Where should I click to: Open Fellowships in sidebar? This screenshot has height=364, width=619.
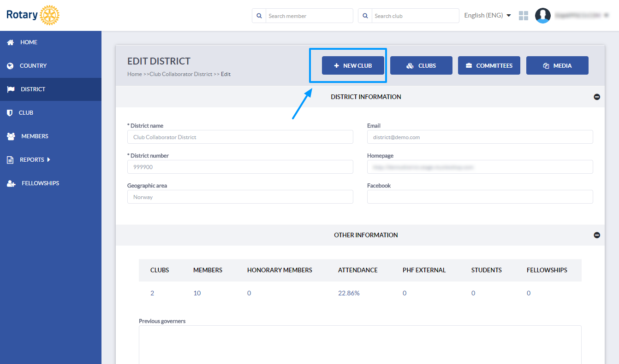[x=51, y=183]
